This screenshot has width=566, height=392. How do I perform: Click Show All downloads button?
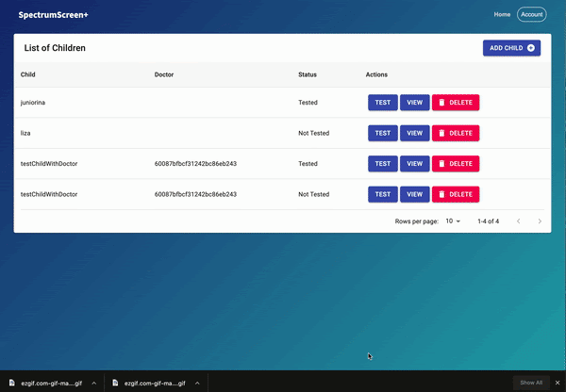point(531,383)
